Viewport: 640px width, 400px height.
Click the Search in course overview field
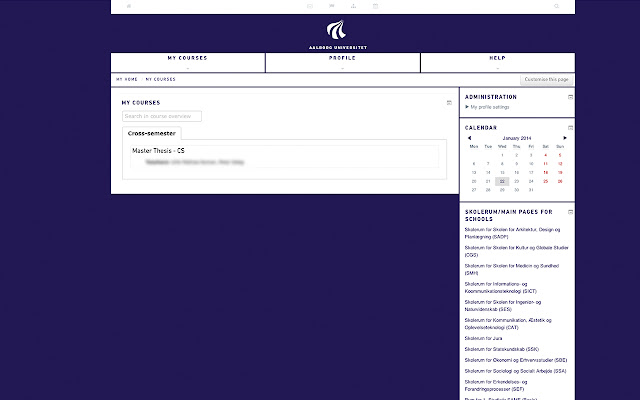pyautogui.click(x=162, y=116)
